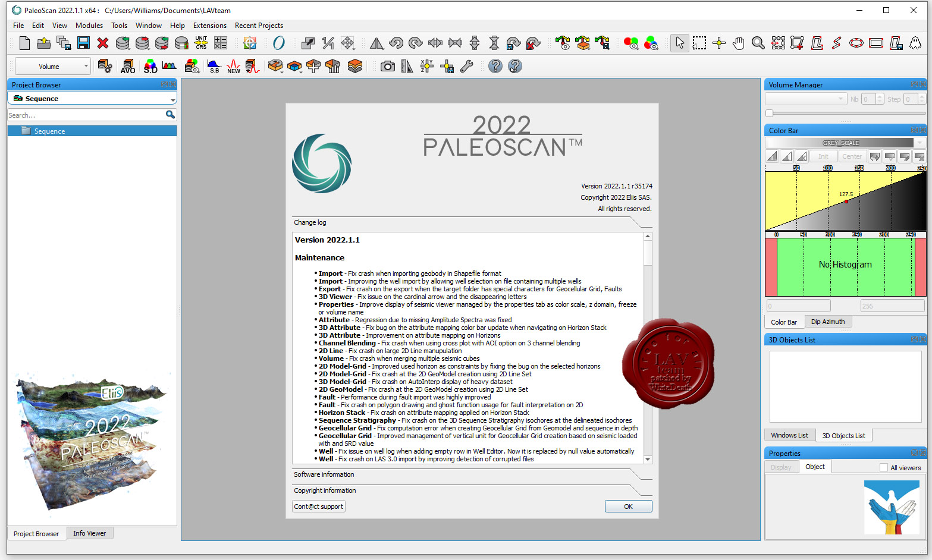Click the green No Histogram area

pyautogui.click(x=845, y=266)
